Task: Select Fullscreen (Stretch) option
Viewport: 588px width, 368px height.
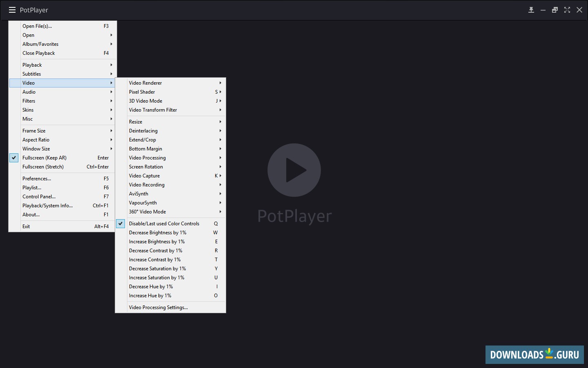Action: point(62,167)
